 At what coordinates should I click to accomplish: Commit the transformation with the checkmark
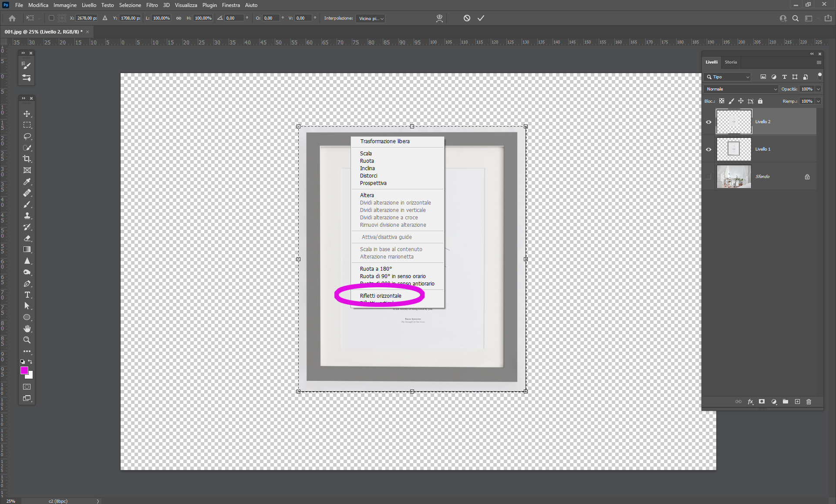tap(481, 18)
